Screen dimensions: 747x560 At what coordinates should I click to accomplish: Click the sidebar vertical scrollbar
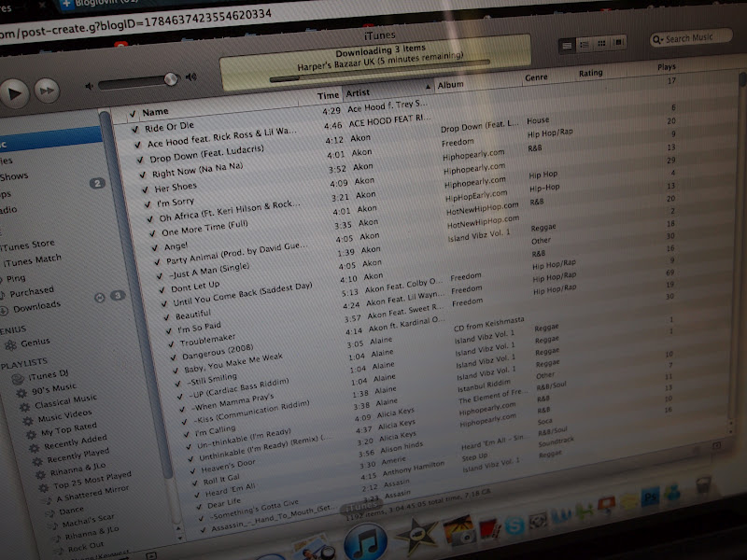[x=136, y=295]
